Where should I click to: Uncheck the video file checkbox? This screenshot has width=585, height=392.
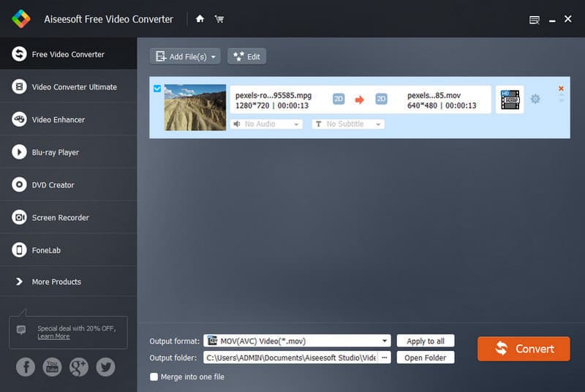[157, 88]
